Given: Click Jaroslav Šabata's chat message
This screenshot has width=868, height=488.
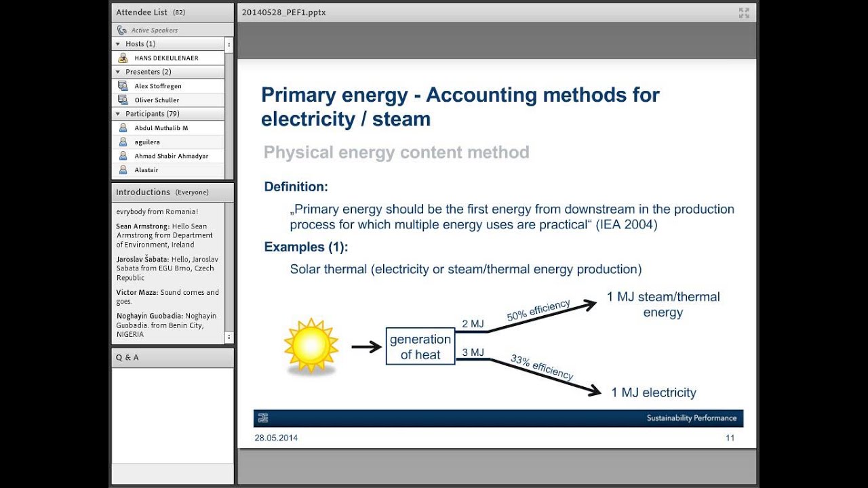Looking at the screenshot, I should (x=167, y=268).
